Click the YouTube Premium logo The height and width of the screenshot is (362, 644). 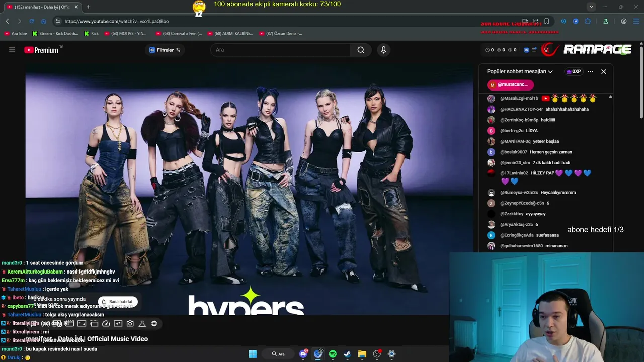coord(41,50)
